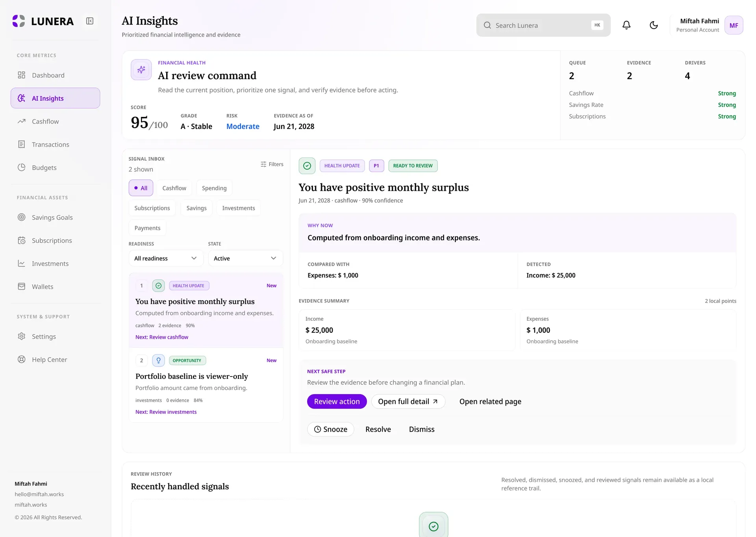This screenshot has width=756, height=537.
Task: Click the Savings Goals target icon
Action: (22, 217)
